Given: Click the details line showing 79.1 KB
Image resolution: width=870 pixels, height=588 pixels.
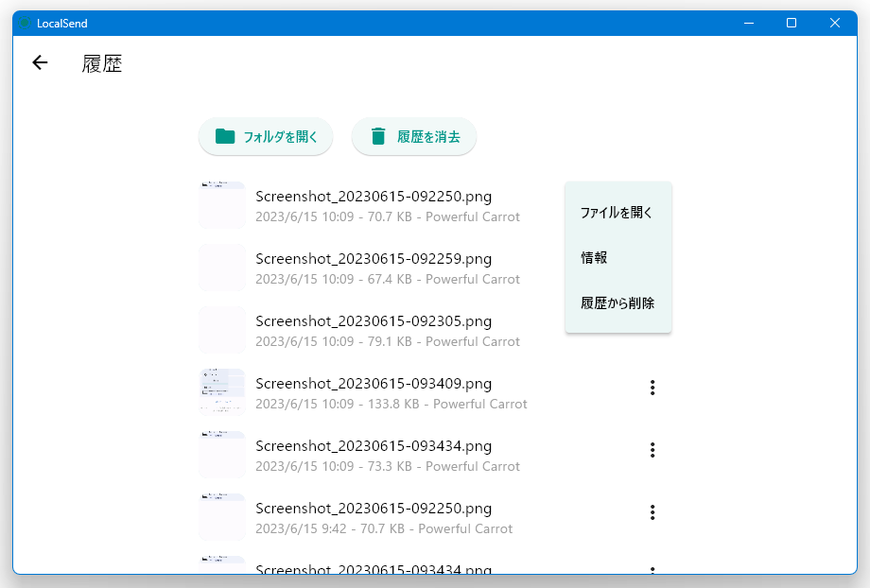Looking at the screenshot, I should pos(388,341).
